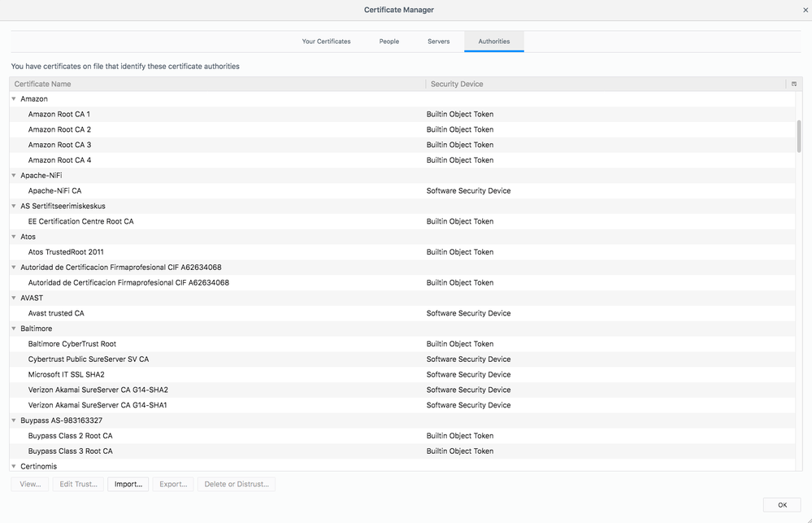Collapse the Apache-NiFi group
812x523 pixels.
point(14,176)
